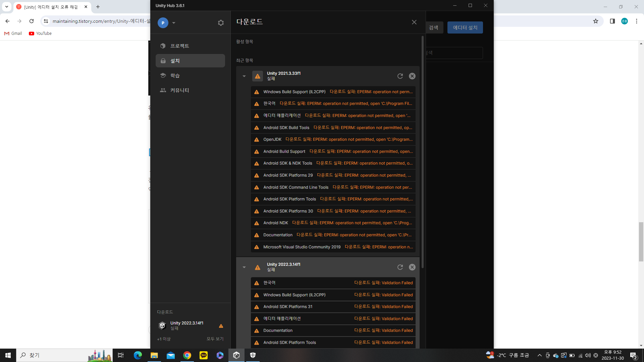Select the Android SDK & NDK Tools row
The image size is (644, 362).
333,163
